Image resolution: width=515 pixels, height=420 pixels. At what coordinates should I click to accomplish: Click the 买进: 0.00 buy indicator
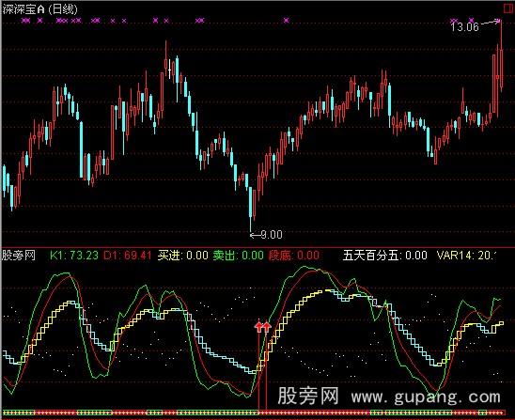182,256
